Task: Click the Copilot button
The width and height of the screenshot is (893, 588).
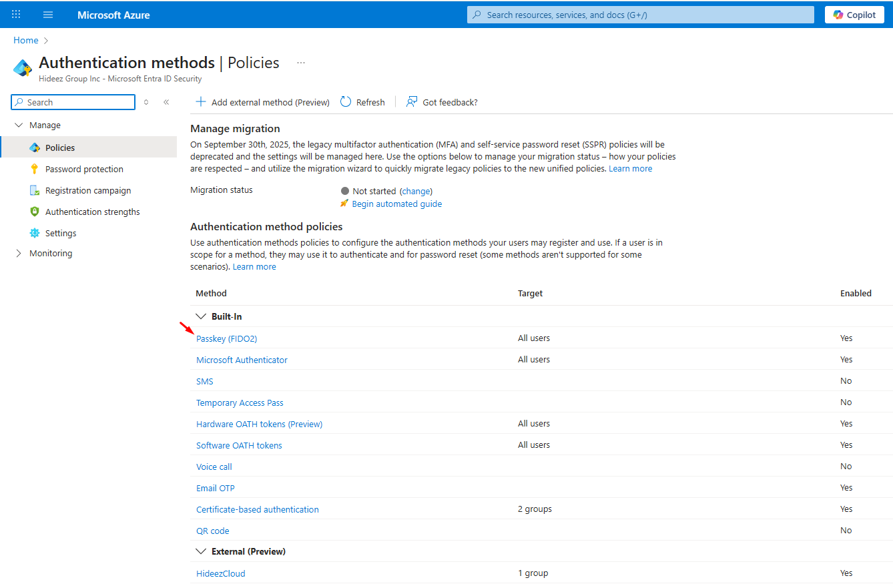Action: [854, 15]
